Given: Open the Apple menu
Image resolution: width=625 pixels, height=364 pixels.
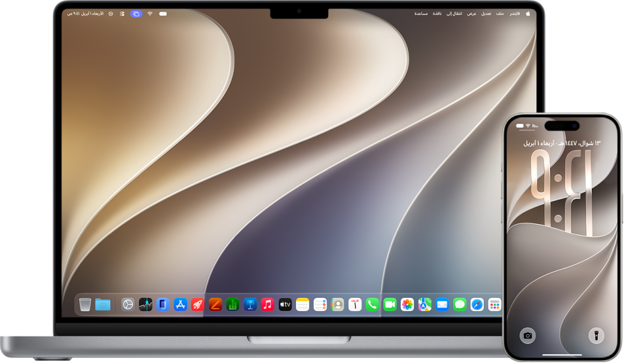Looking at the screenshot, I should point(528,13).
